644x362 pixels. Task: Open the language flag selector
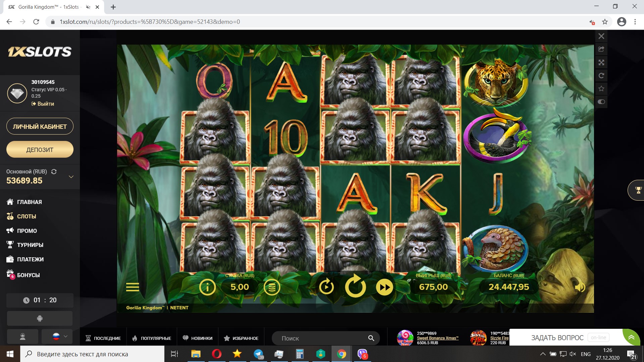(x=57, y=337)
